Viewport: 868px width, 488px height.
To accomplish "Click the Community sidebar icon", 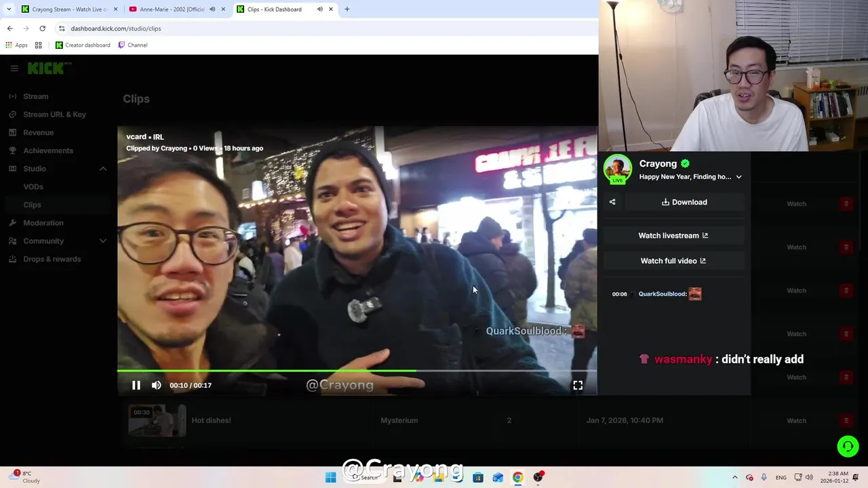I will click(x=12, y=241).
